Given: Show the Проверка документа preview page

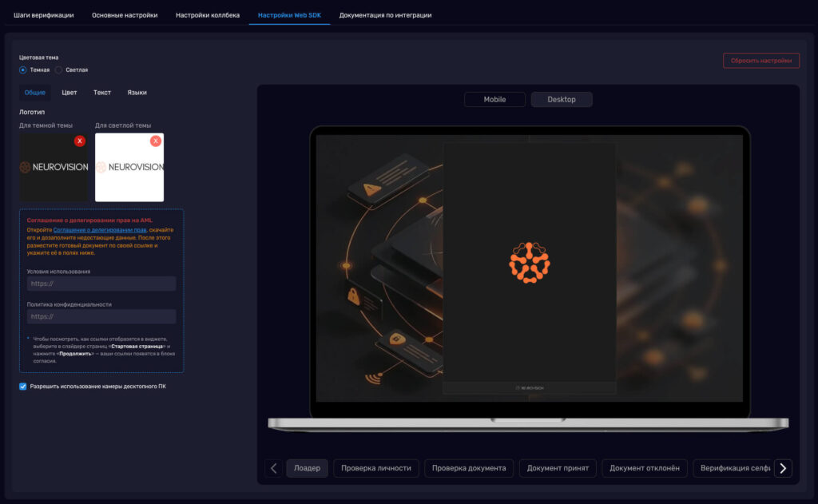Looking at the screenshot, I should coord(469,468).
